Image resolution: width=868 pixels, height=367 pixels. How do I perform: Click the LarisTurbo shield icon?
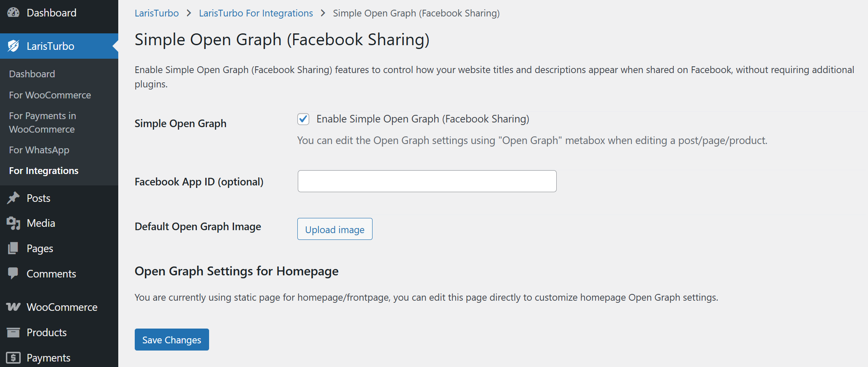coord(14,46)
